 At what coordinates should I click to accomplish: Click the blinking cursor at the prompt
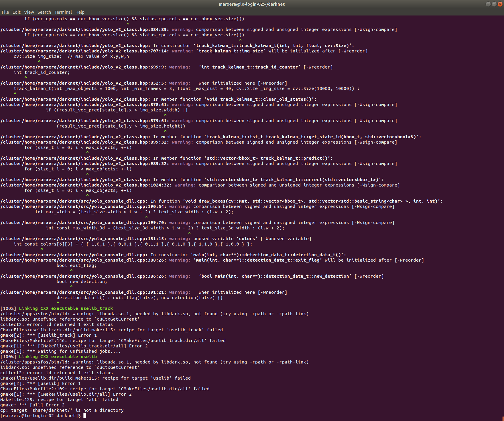tap(84, 415)
